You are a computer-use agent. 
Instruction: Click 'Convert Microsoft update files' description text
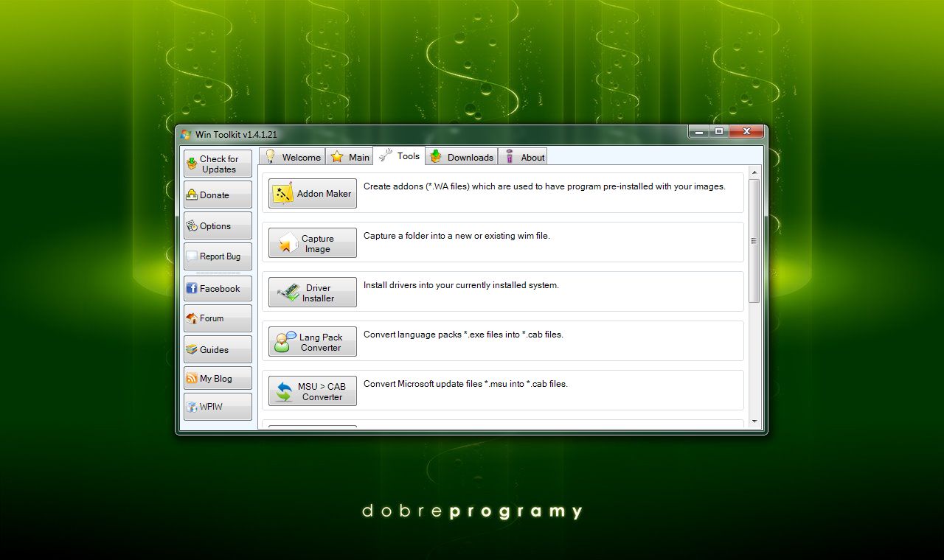[x=465, y=384]
